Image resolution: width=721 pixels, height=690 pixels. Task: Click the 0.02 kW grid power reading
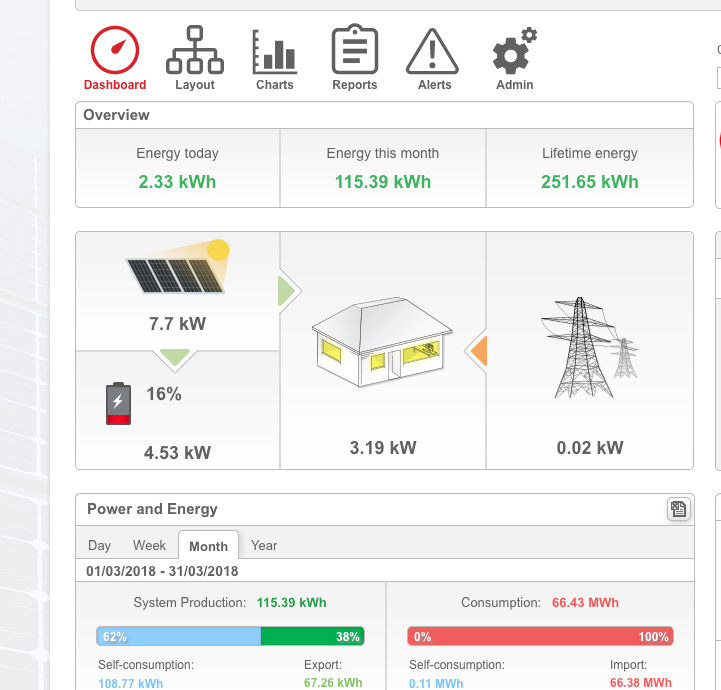pos(589,448)
